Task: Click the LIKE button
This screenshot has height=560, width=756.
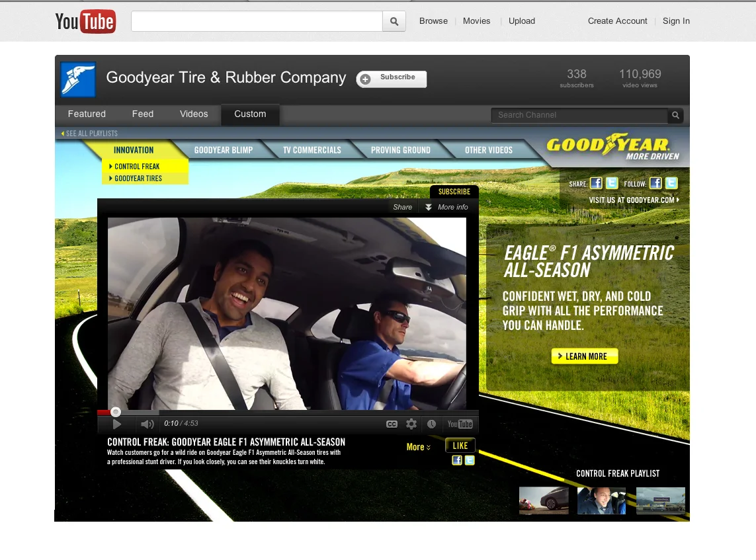Action: [460, 446]
